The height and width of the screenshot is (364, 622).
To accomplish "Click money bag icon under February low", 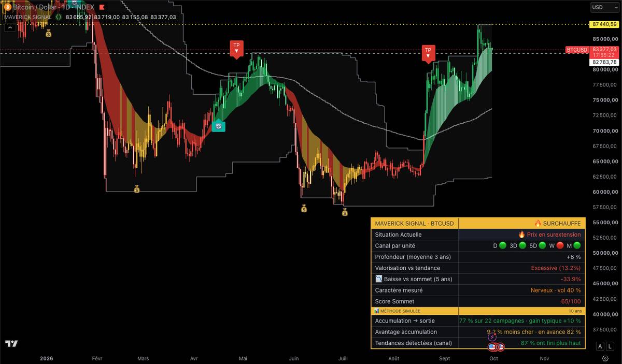I will [137, 190].
